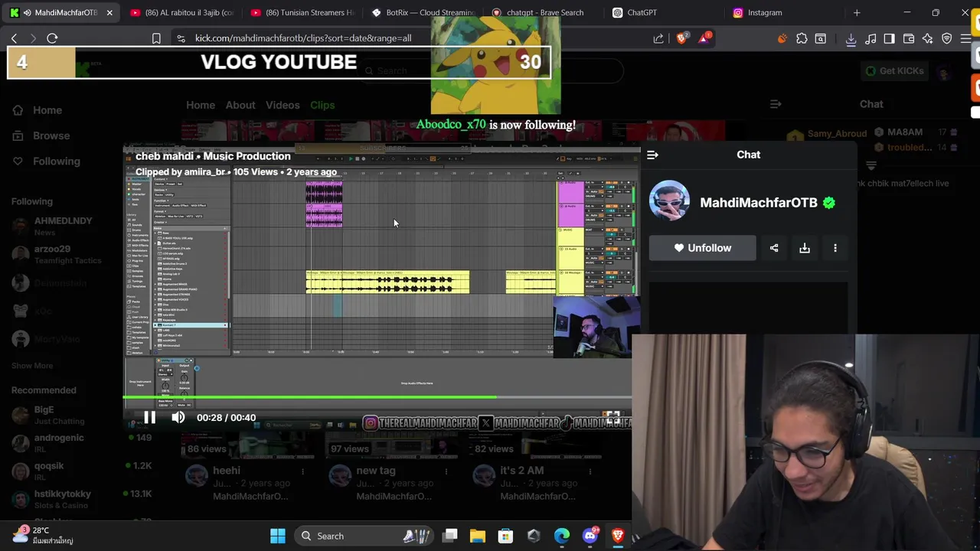
Task: Open the channel Home tab
Action: pyautogui.click(x=201, y=105)
